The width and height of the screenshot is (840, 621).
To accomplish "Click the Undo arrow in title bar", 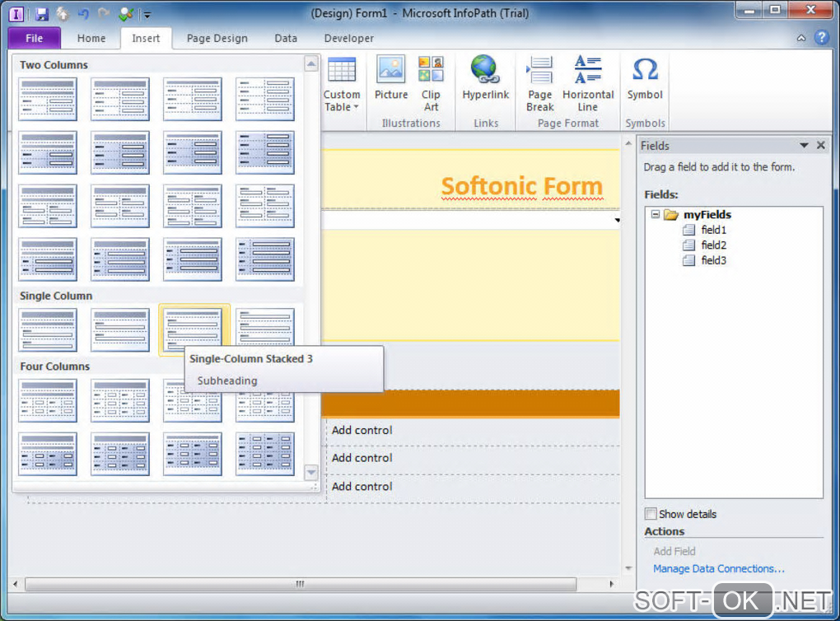I will tap(83, 14).
